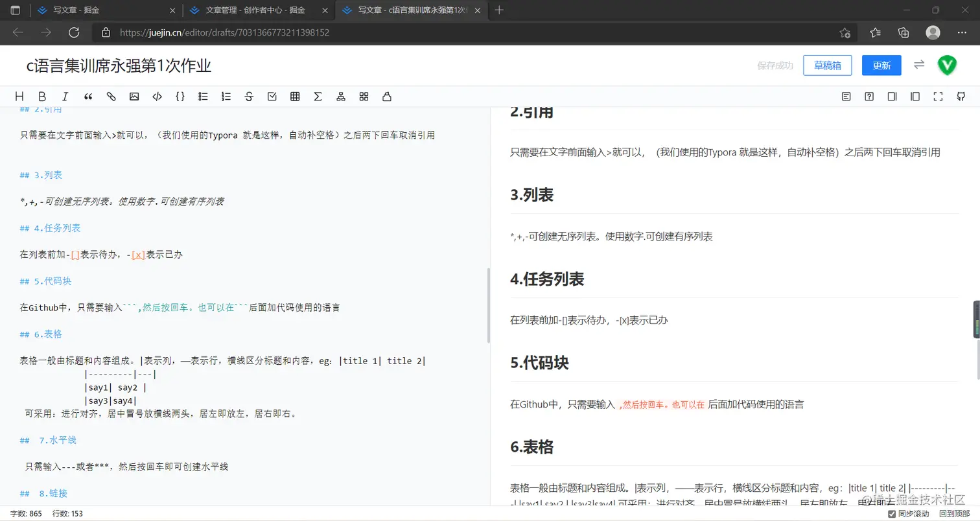Click the "4.任务列表" heading in the preview
This screenshot has height=521, width=980.
pos(548,279)
